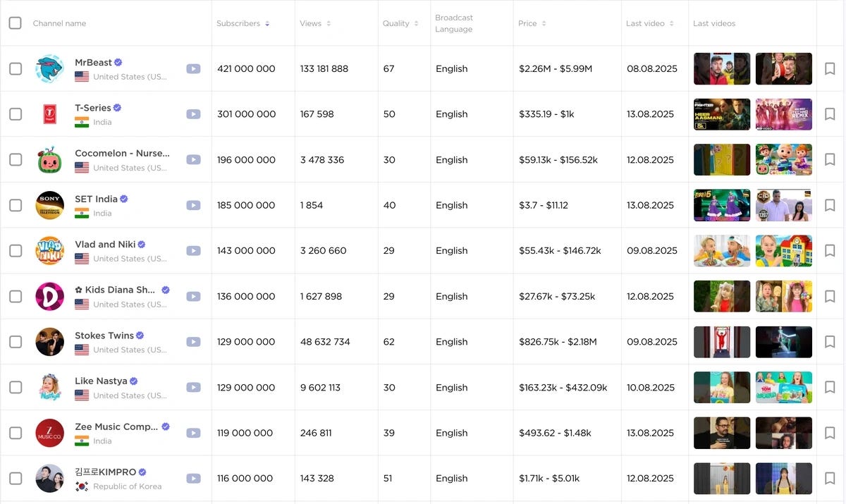Open YouTube icon in Stokes Twins row
The width and height of the screenshot is (846, 504).
(193, 342)
